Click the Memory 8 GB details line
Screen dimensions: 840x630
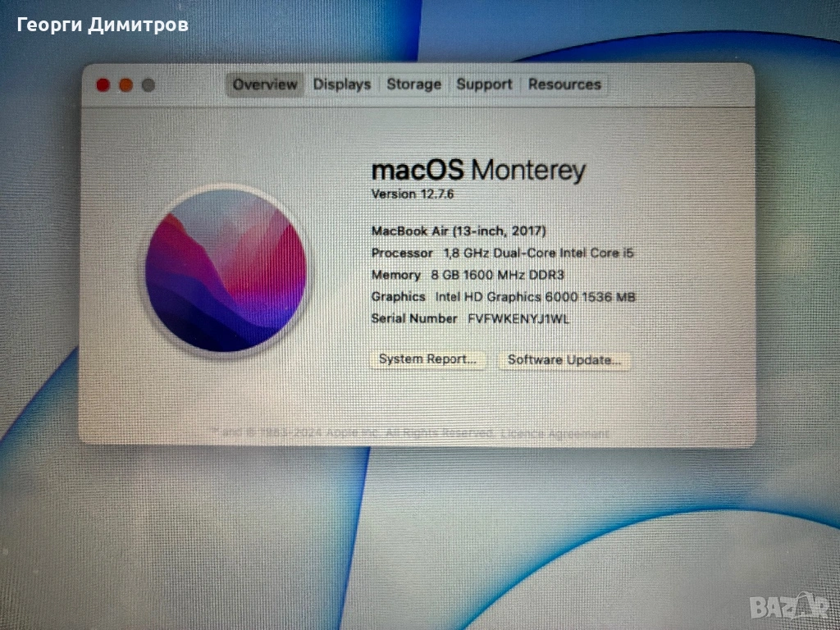(x=468, y=275)
